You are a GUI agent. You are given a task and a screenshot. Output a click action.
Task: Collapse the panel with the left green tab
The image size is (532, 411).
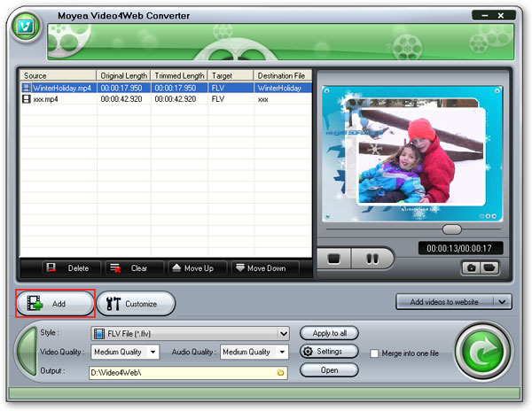[27, 352]
